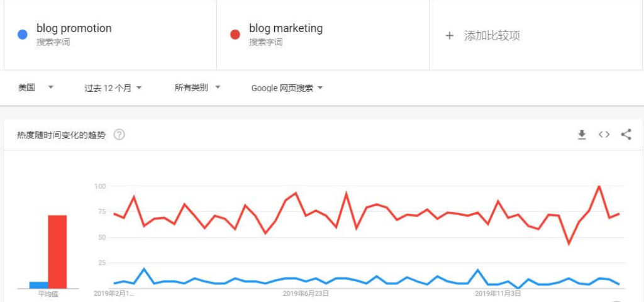Share the interest over time chart
The image size is (644, 302).
626,135
